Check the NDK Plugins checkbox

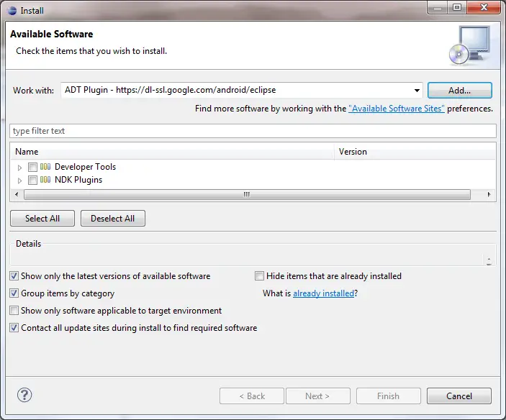[x=32, y=180]
